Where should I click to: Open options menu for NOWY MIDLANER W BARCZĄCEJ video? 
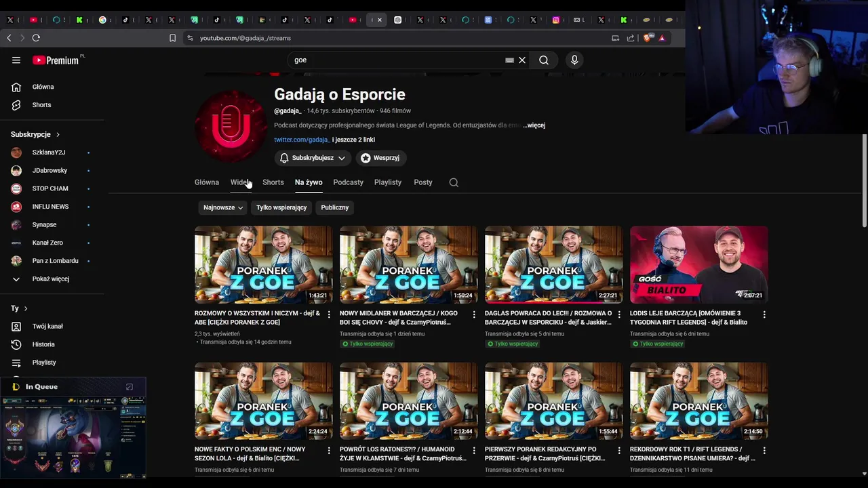[x=474, y=314]
